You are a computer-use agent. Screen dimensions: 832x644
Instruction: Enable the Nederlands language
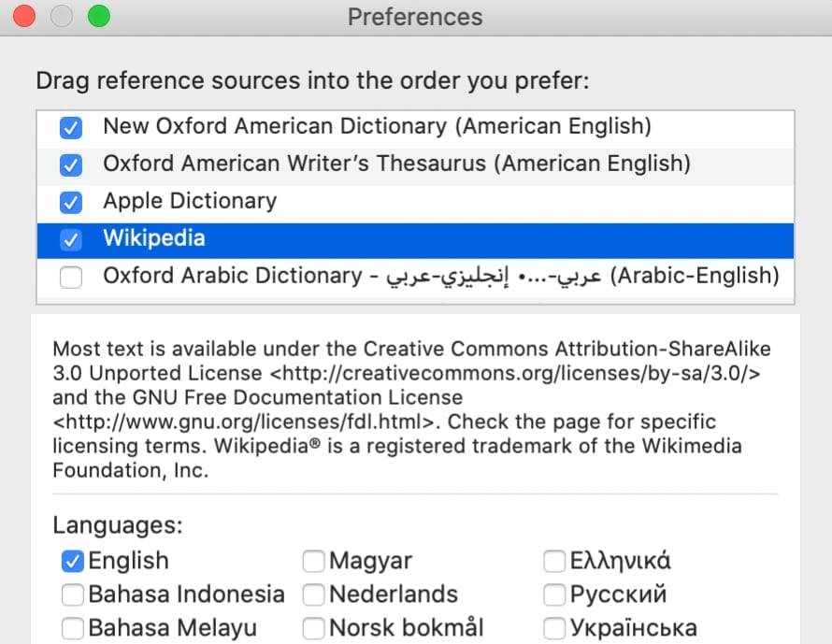point(314,594)
